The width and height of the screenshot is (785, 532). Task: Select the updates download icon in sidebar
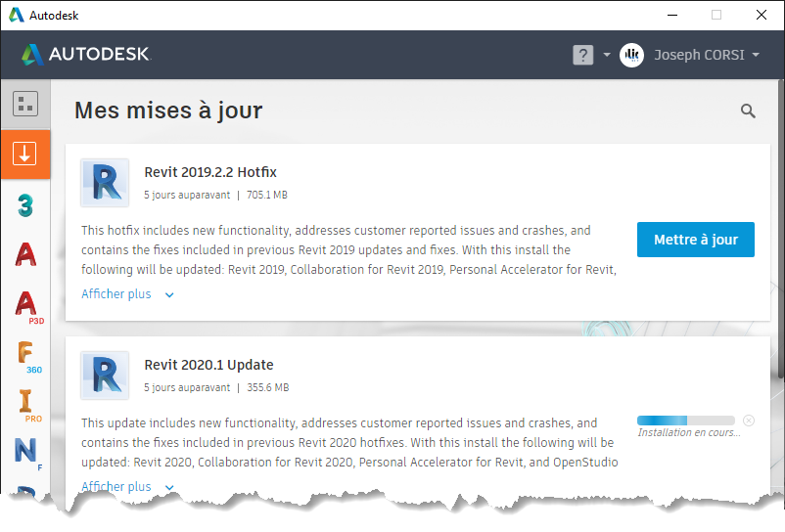point(25,154)
